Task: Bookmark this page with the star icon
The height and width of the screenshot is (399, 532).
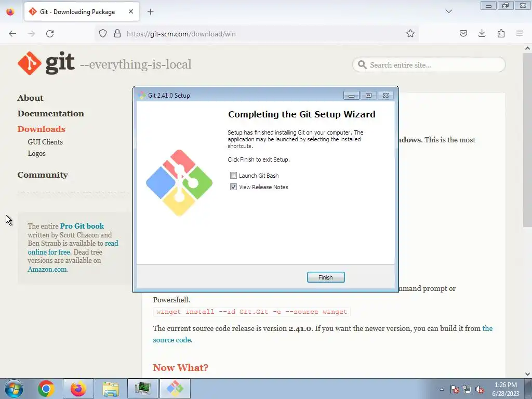Action: [x=410, y=34]
